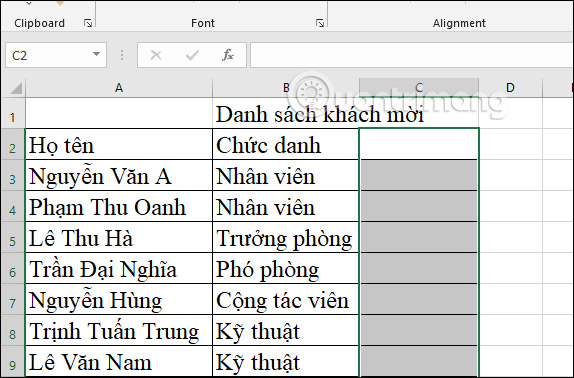
Task: Select column C header
Action: [419, 88]
